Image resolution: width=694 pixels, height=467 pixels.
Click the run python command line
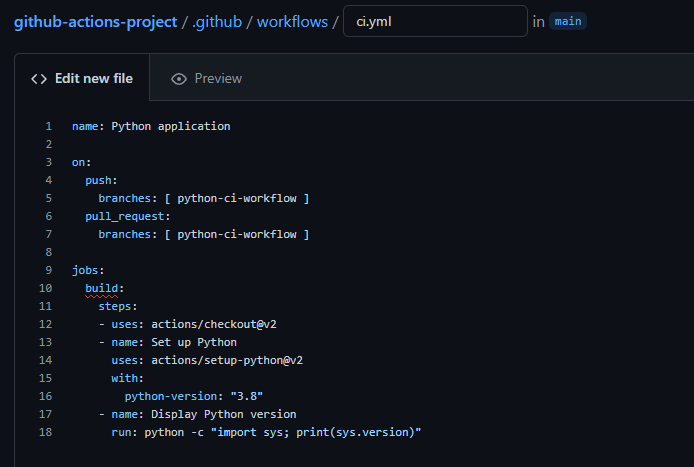(266, 432)
